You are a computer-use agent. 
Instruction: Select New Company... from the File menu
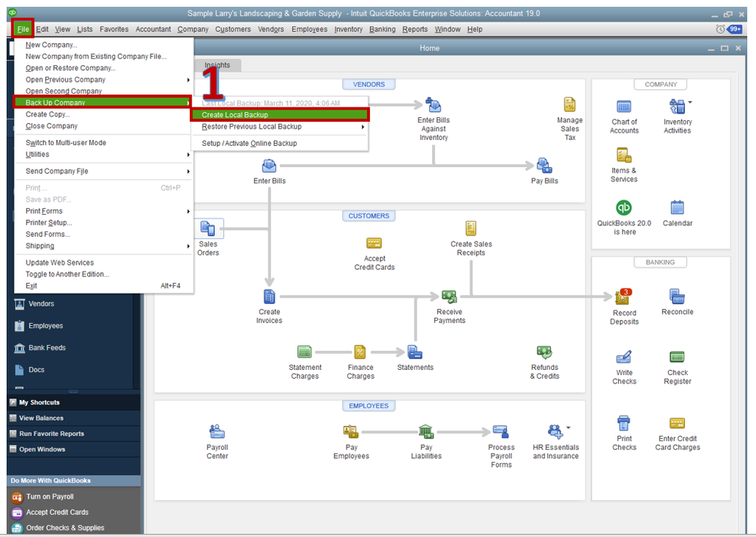[x=104, y=45]
